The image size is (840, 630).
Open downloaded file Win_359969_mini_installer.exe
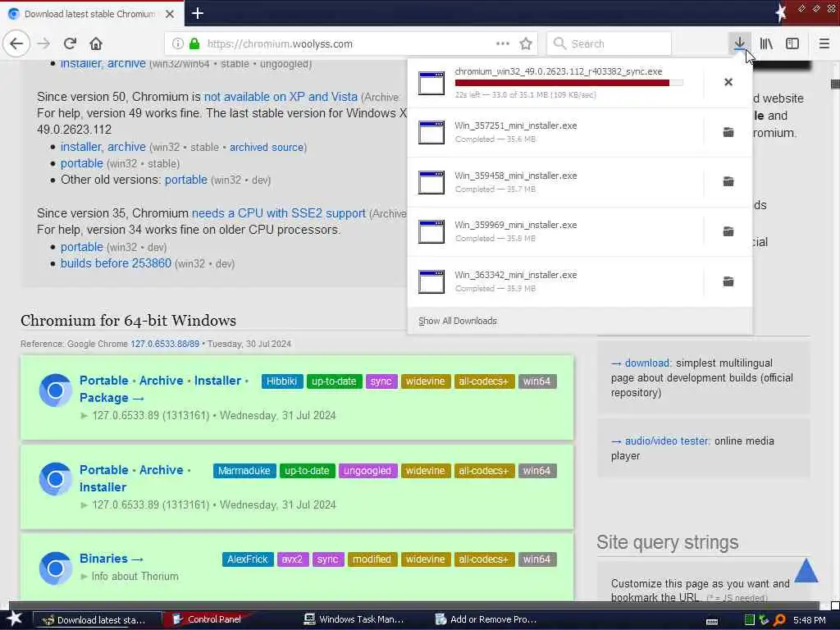point(555,232)
